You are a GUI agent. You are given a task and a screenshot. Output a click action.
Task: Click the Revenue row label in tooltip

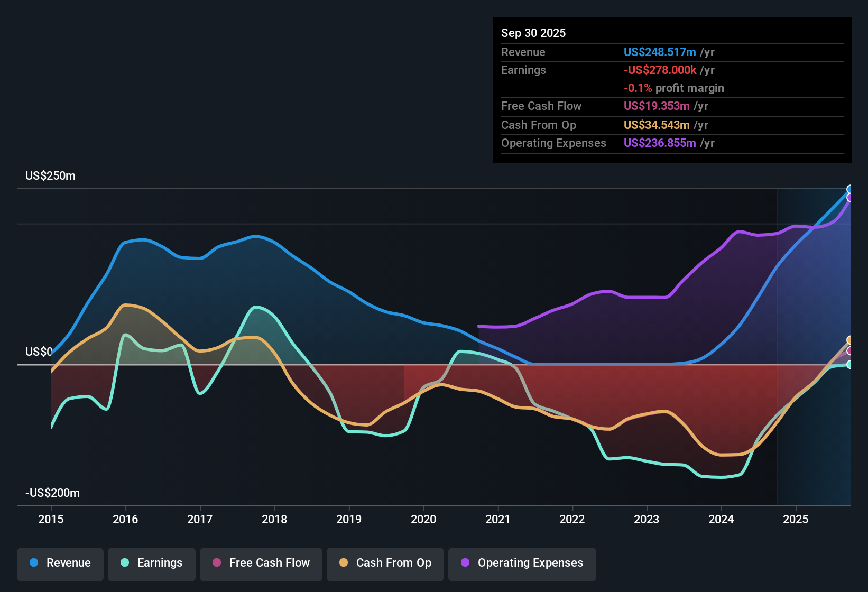point(523,52)
